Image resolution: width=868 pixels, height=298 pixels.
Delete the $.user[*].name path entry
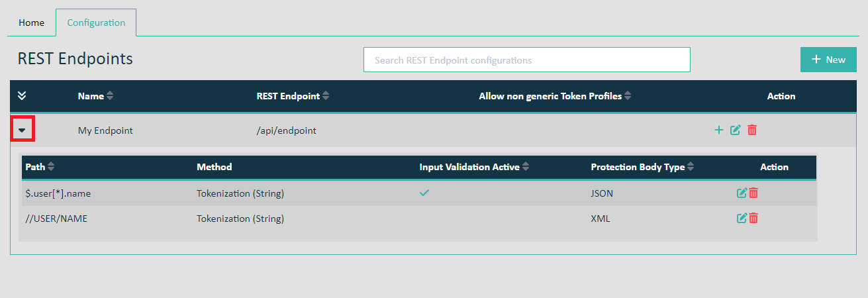753,193
